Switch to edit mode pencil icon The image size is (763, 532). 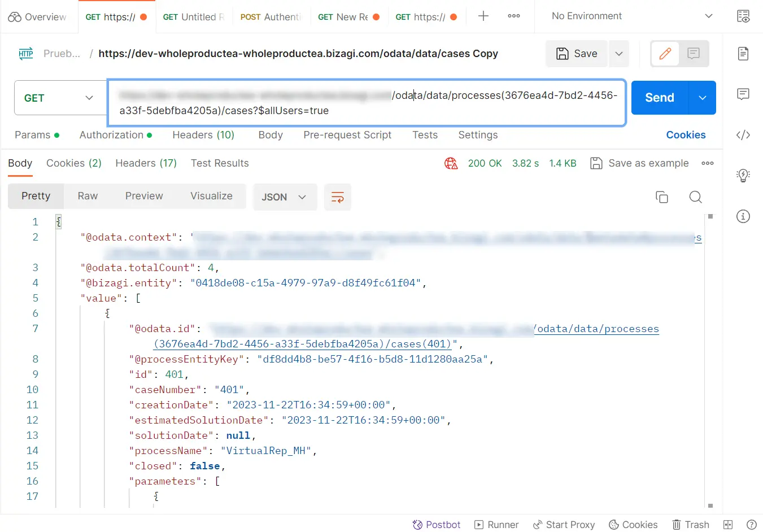[x=665, y=54]
